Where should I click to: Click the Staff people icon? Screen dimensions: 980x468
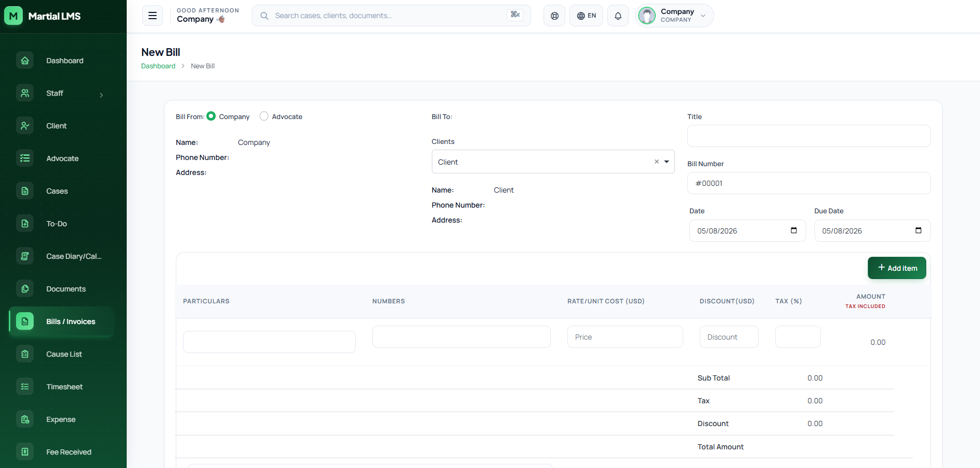pos(25,93)
